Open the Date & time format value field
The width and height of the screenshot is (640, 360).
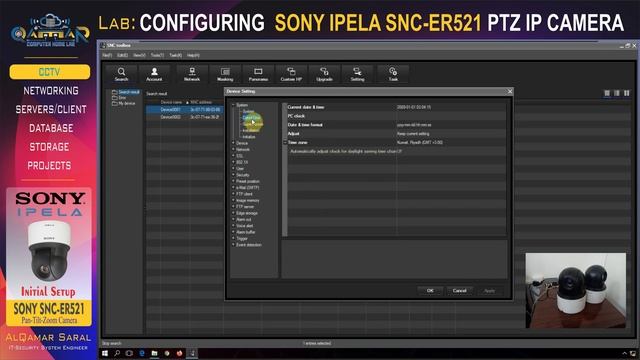(x=450, y=125)
